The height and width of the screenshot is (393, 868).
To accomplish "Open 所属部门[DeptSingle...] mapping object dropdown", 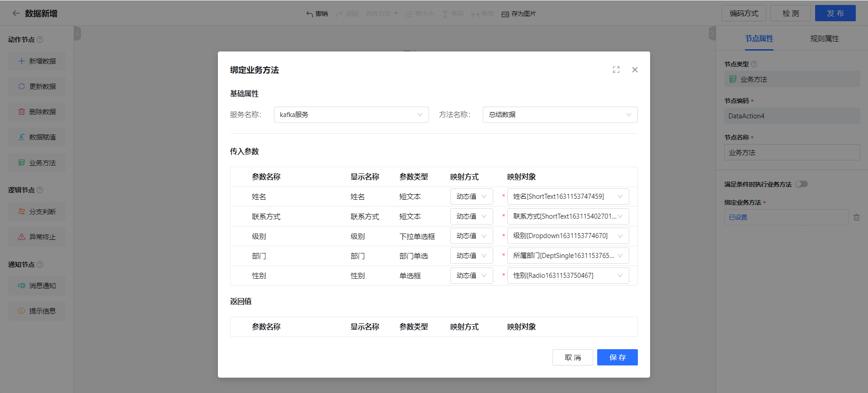I will (568, 256).
